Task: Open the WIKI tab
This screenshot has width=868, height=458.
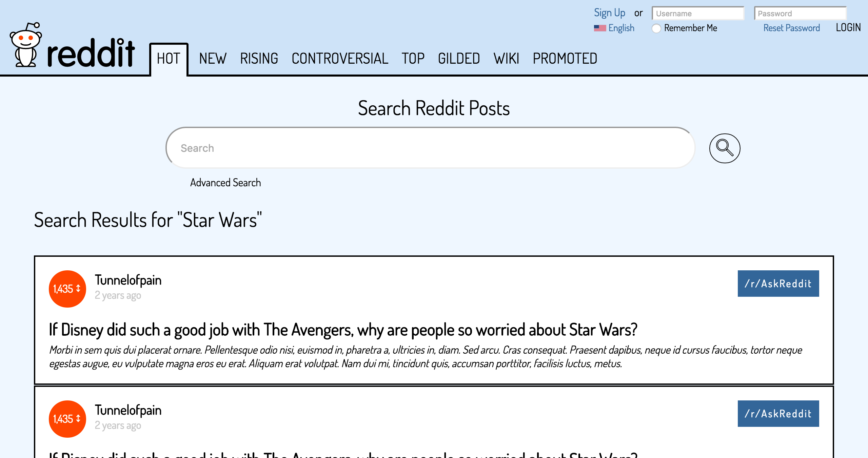Action: [506, 59]
